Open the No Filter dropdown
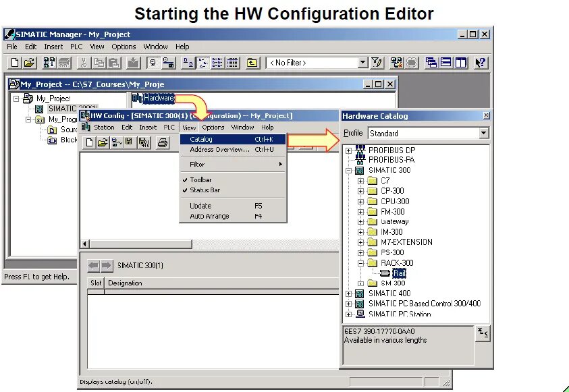The image size is (569, 392). pyautogui.click(x=362, y=63)
